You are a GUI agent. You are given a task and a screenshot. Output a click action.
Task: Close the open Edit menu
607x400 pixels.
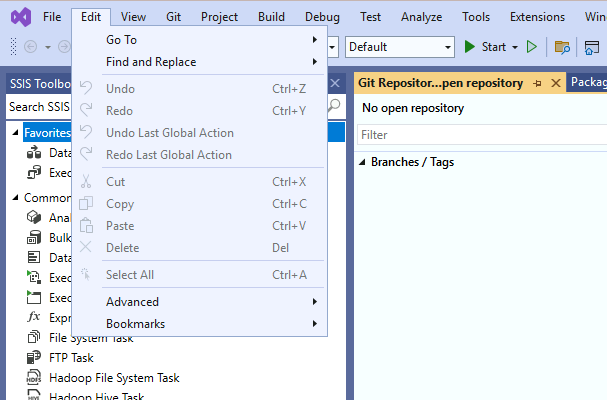point(91,17)
